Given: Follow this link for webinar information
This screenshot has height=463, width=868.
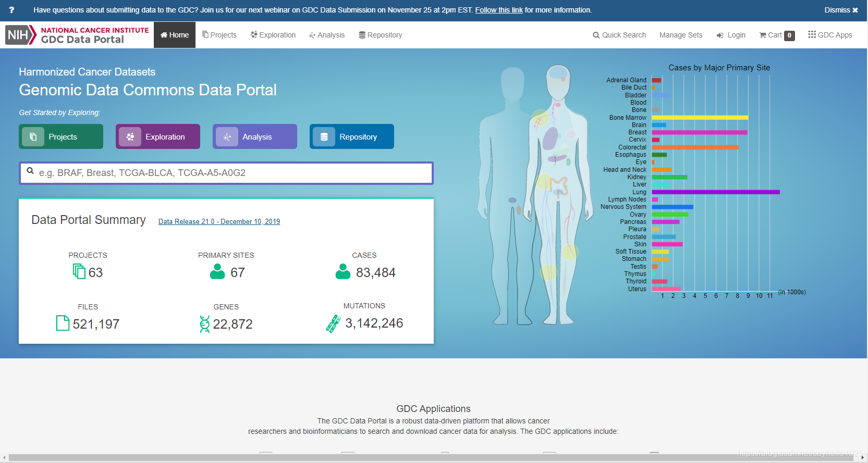Looking at the screenshot, I should (x=499, y=10).
